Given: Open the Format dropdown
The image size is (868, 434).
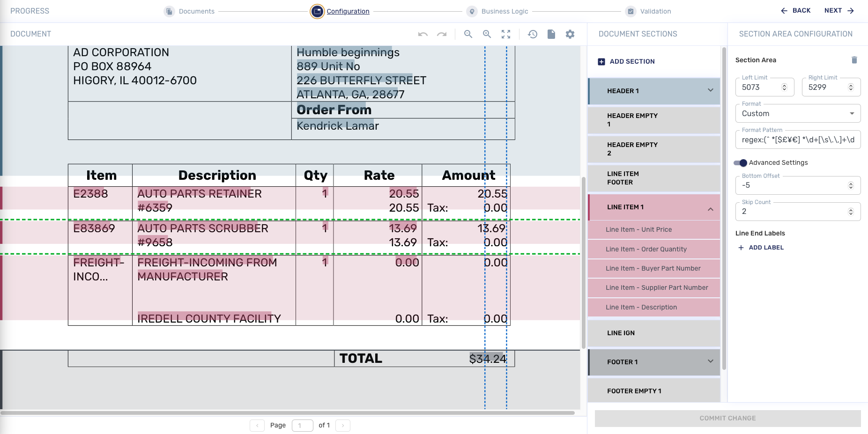Looking at the screenshot, I should tap(798, 114).
